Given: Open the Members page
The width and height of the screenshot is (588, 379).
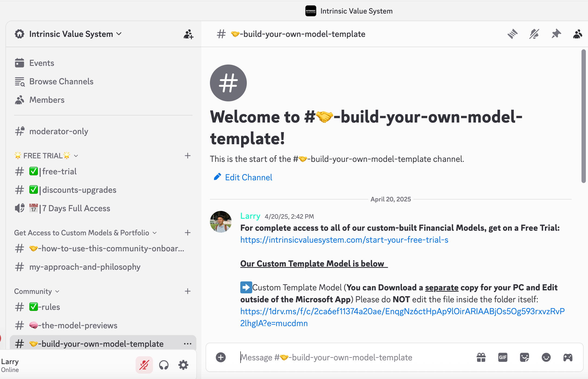Looking at the screenshot, I should (x=103, y=100).
